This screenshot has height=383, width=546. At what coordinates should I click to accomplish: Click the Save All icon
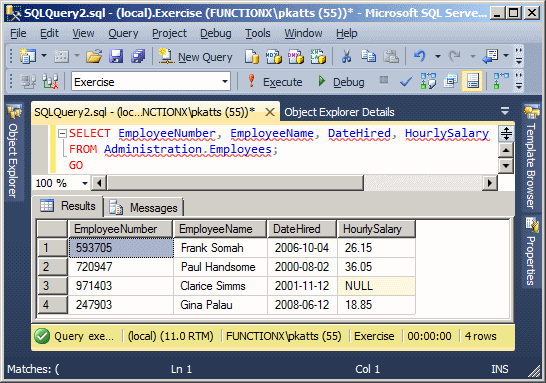tap(138, 56)
